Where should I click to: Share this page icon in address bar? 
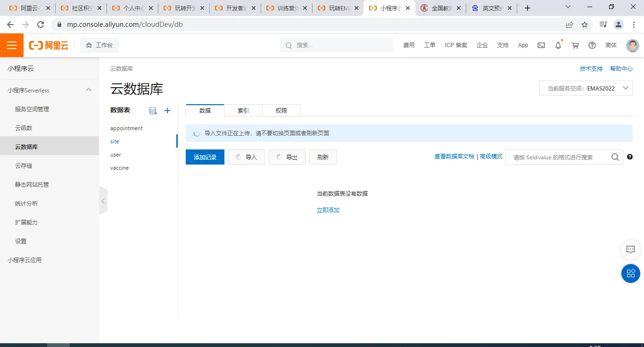[x=570, y=25]
